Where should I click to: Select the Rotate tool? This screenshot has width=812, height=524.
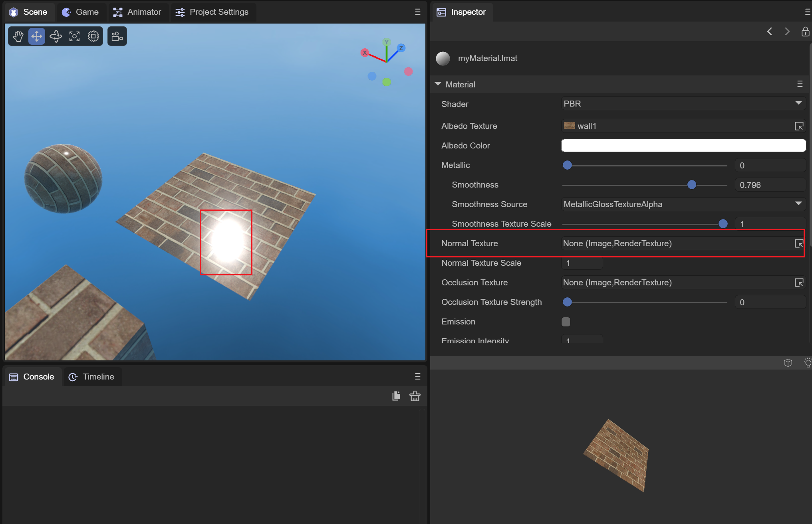[x=56, y=36]
